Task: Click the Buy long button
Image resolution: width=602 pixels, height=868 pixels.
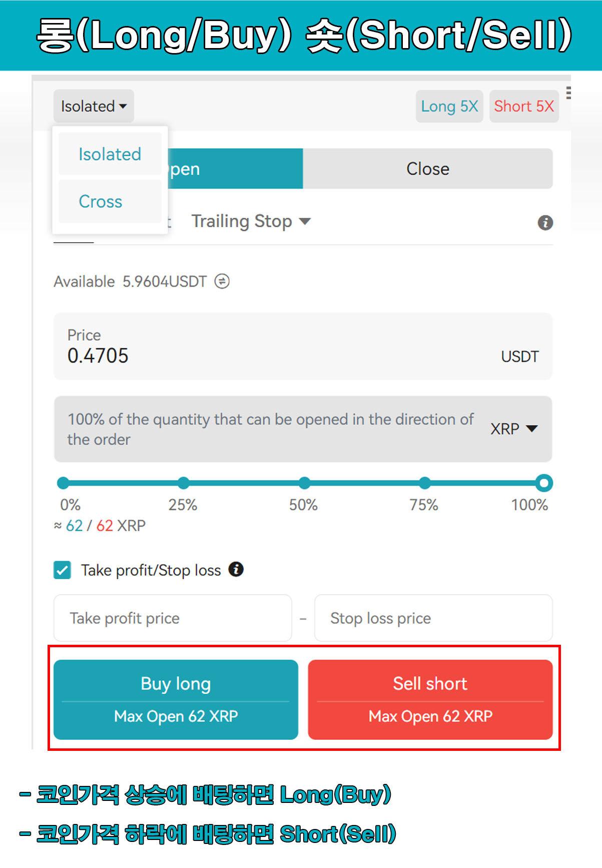Action: 176,699
